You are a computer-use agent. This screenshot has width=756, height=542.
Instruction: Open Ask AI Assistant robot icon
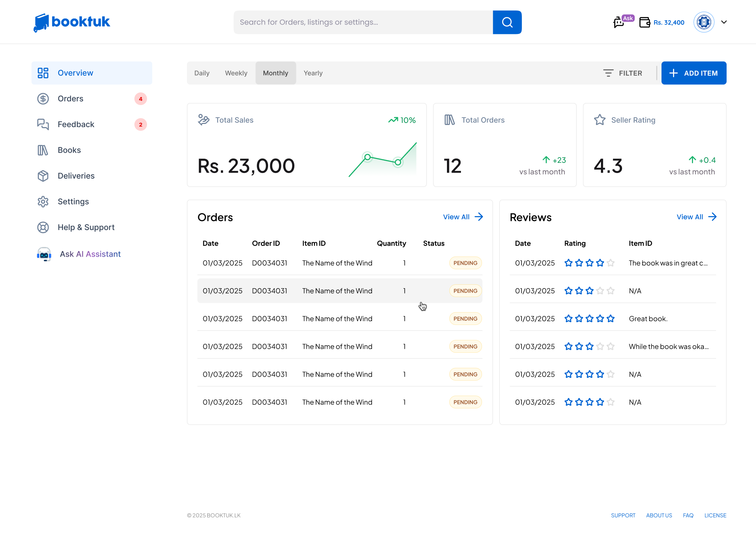[x=44, y=254]
